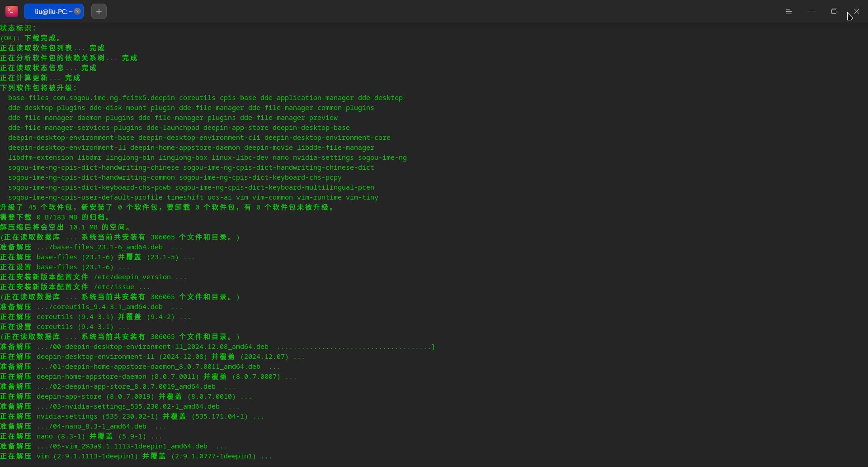Click the "正在计算更新... 完成" line
868x467 pixels.
coord(40,78)
